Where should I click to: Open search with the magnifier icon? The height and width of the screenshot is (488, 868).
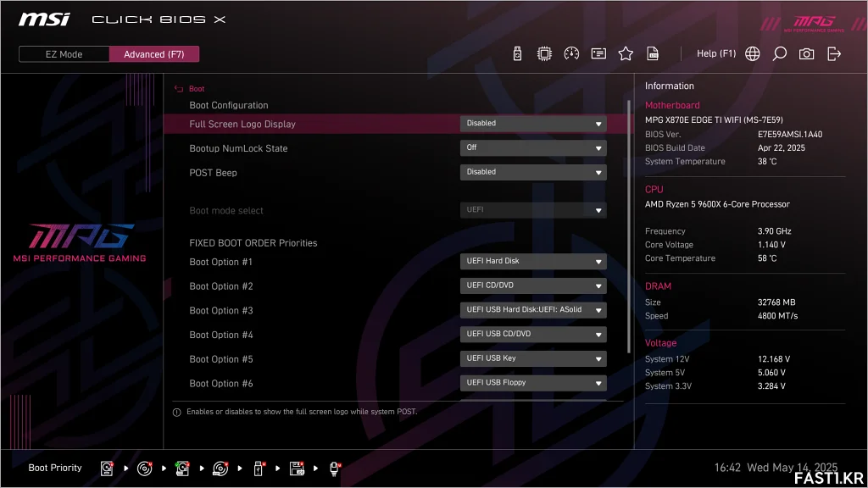(780, 53)
